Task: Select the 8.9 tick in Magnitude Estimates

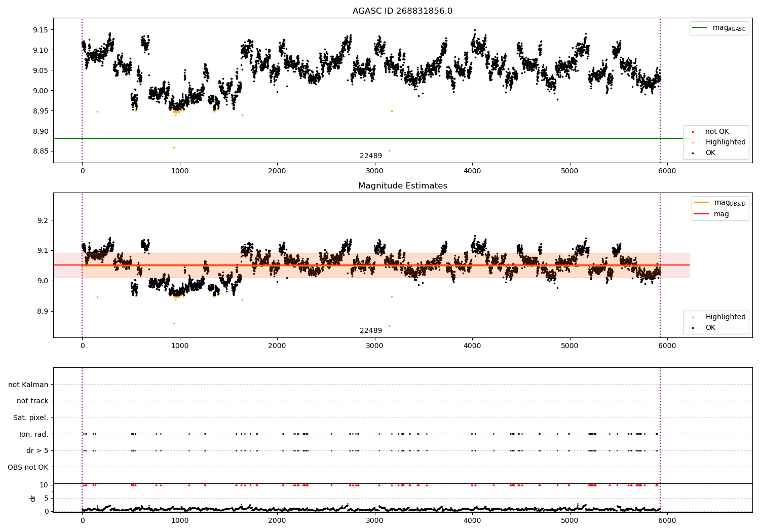Action: coord(43,312)
